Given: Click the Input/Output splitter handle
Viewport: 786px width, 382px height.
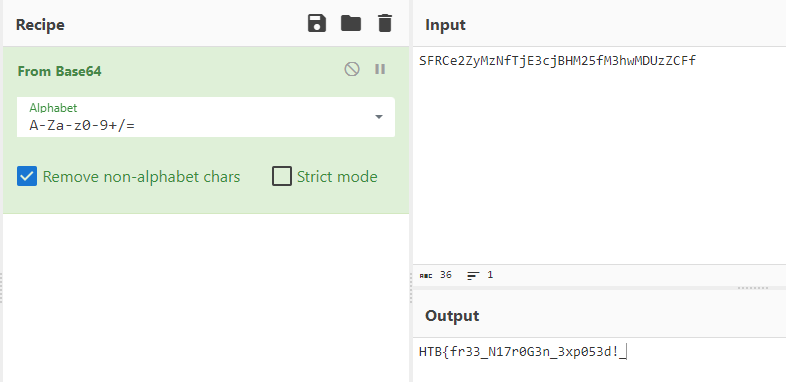Looking at the screenshot, I should tap(752, 288).
